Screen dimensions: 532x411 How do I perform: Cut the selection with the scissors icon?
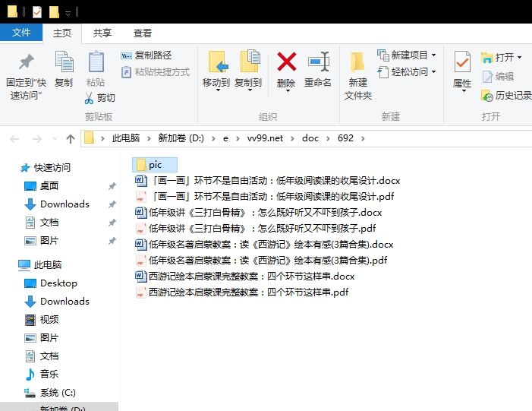(x=99, y=98)
